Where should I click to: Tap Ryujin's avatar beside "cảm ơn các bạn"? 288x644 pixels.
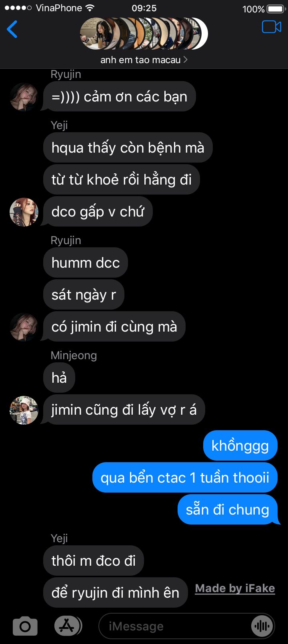click(x=24, y=97)
